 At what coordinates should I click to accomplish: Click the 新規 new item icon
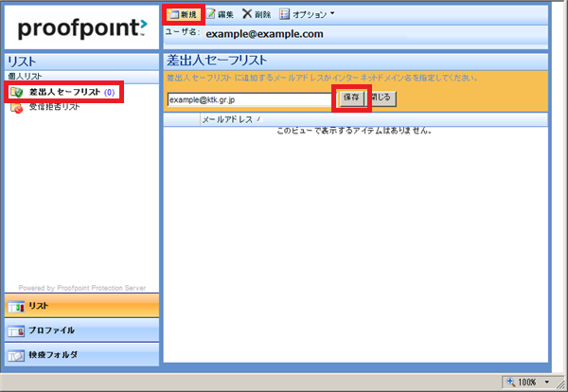click(174, 14)
